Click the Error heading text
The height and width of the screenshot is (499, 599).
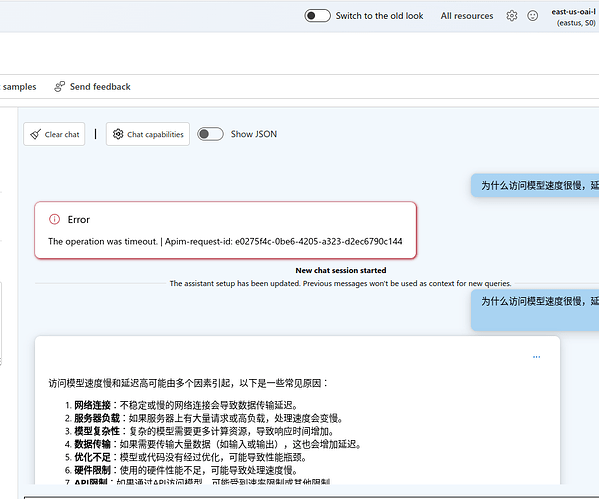click(x=79, y=219)
